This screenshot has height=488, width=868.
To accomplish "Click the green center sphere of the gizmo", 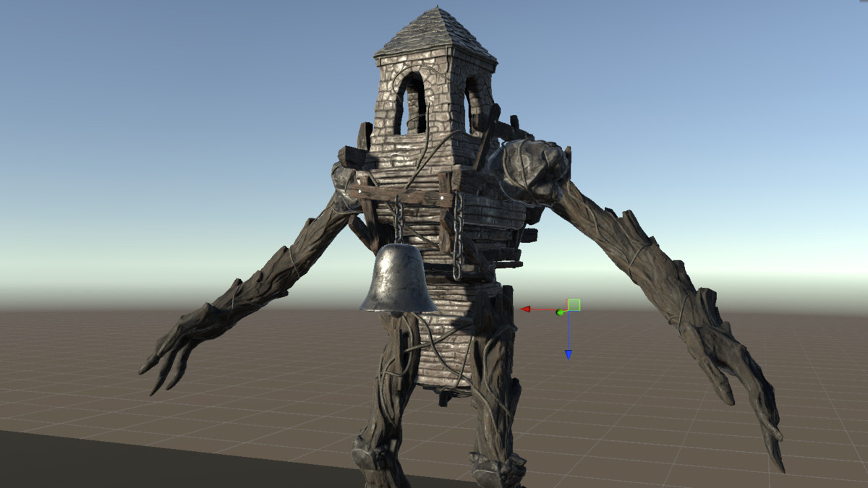I will click(x=560, y=313).
